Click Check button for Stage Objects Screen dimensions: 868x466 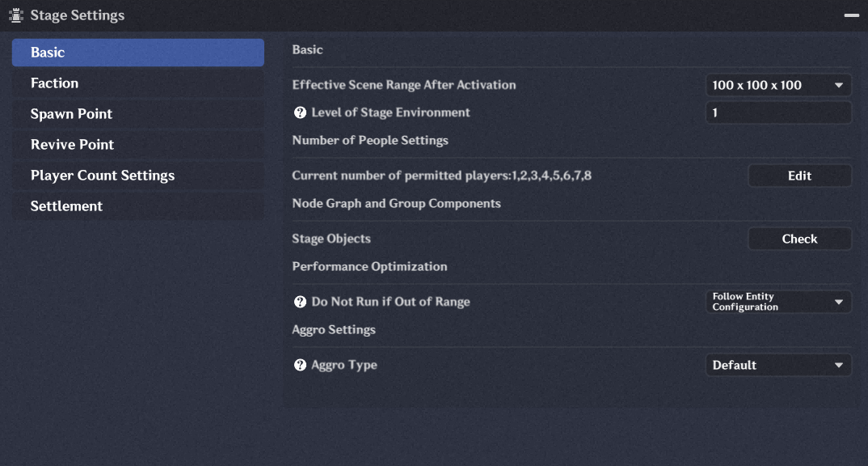tap(799, 239)
